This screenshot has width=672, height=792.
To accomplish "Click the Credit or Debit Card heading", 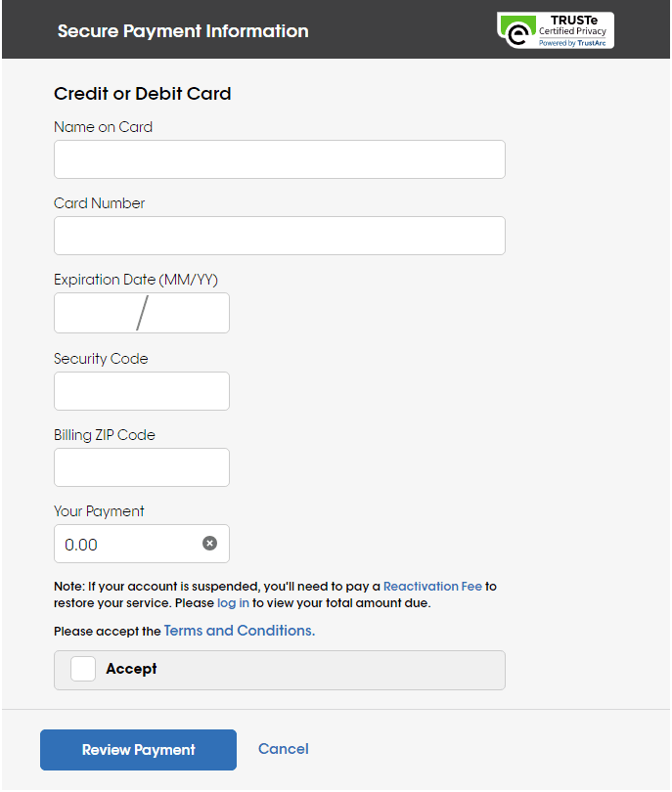I will point(142,93).
